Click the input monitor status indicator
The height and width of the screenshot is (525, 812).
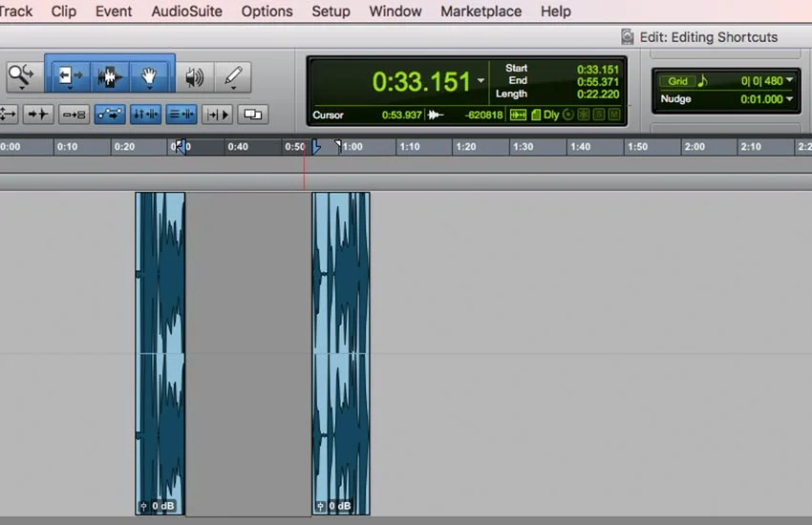click(583, 115)
